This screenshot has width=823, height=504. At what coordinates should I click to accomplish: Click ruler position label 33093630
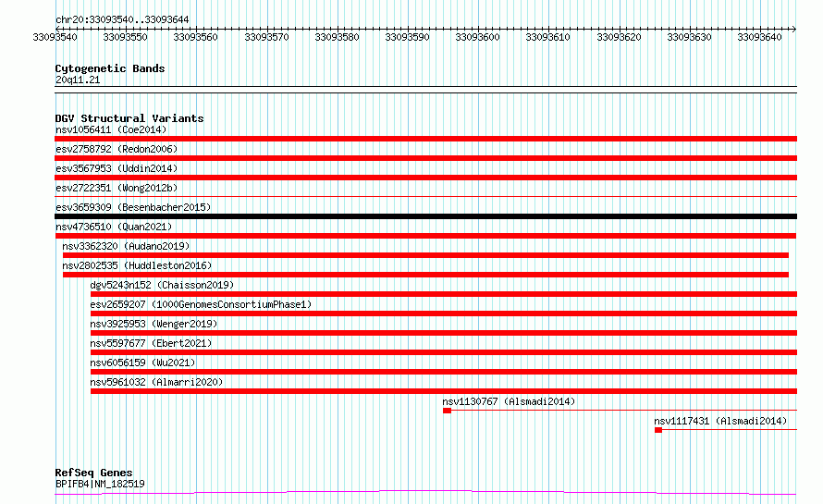(689, 37)
